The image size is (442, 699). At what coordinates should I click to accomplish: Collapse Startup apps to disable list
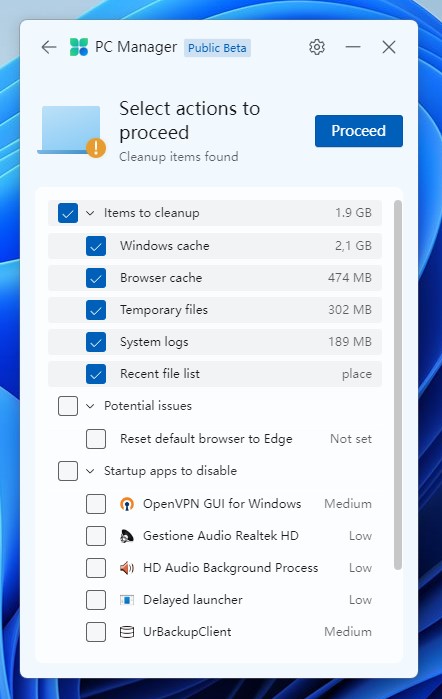pyautogui.click(x=90, y=471)
